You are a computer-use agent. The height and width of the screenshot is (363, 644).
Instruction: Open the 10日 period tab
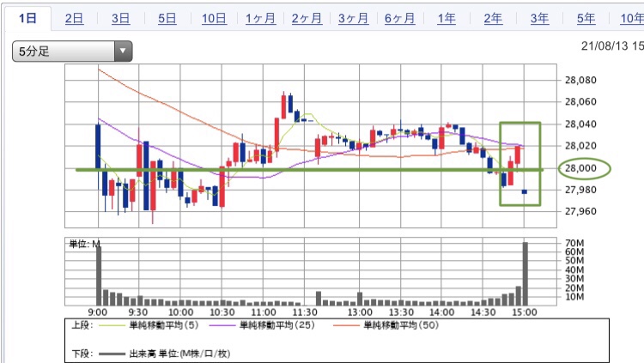pos(214,19)
